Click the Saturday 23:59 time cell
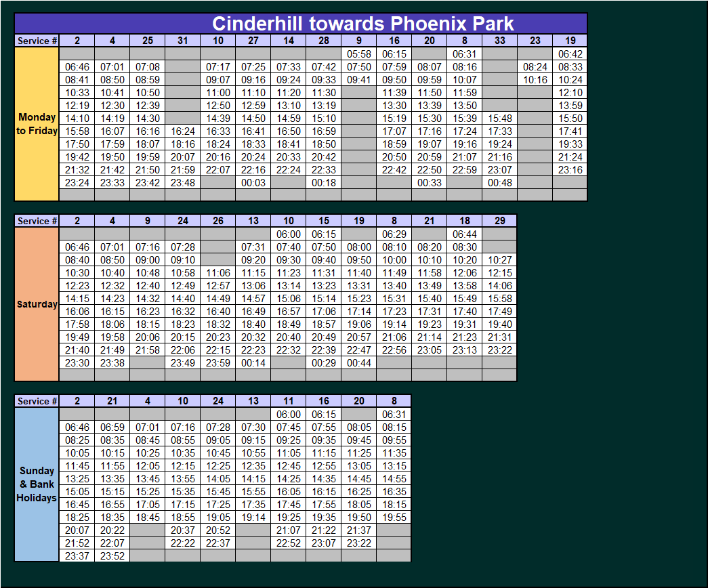 (x=218, y=363)
